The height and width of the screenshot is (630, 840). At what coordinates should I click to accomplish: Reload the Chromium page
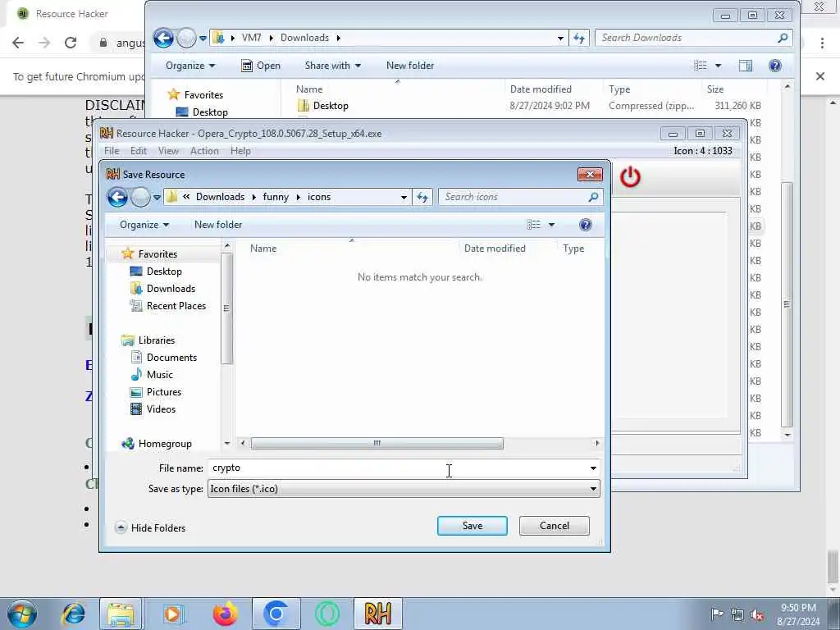[71, 43]
